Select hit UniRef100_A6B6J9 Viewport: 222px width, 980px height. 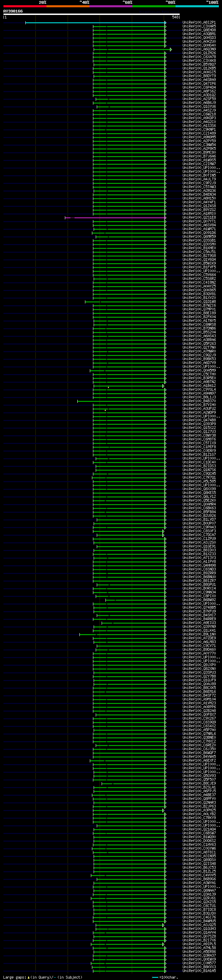(x=199, y=103)
